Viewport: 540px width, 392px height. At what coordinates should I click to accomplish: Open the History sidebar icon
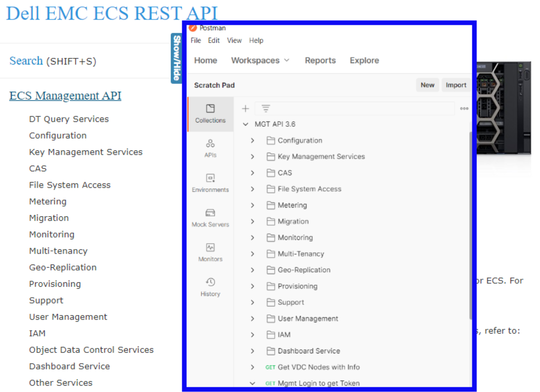pyautogui.click(x=210, y=287)
